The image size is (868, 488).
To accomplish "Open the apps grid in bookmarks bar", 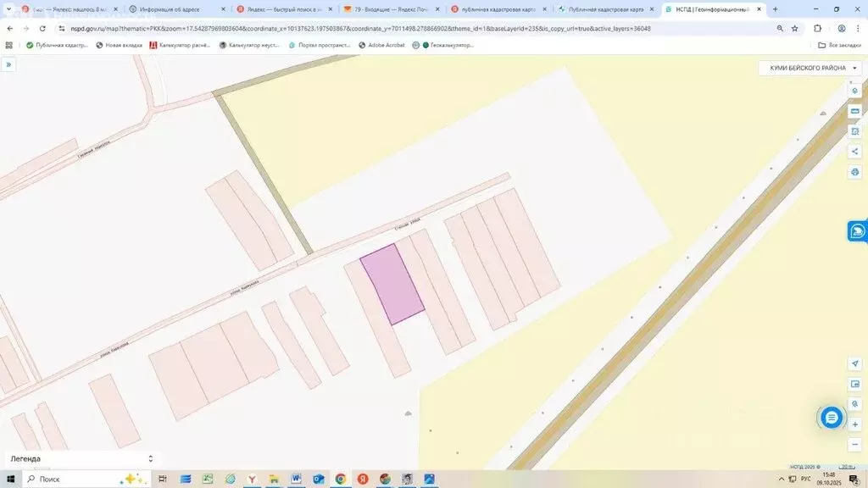I will point(8,46).
